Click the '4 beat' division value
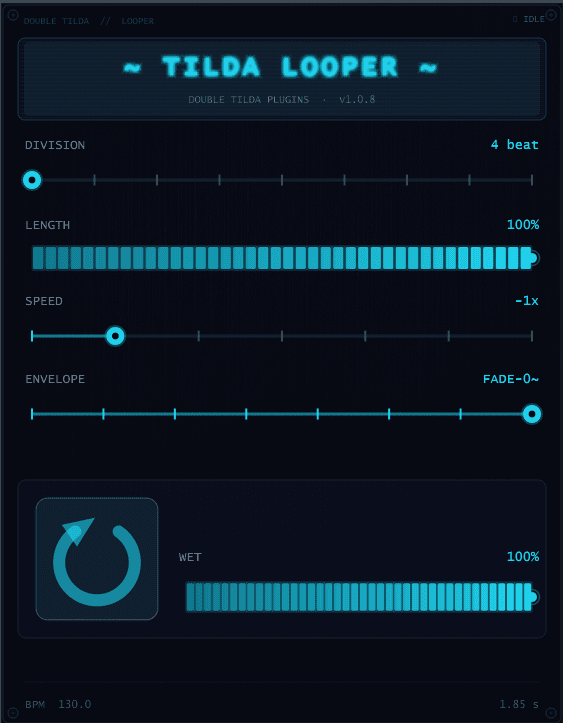Image resolution: width=563 pixels, height=723 pixels. [515, 145]
